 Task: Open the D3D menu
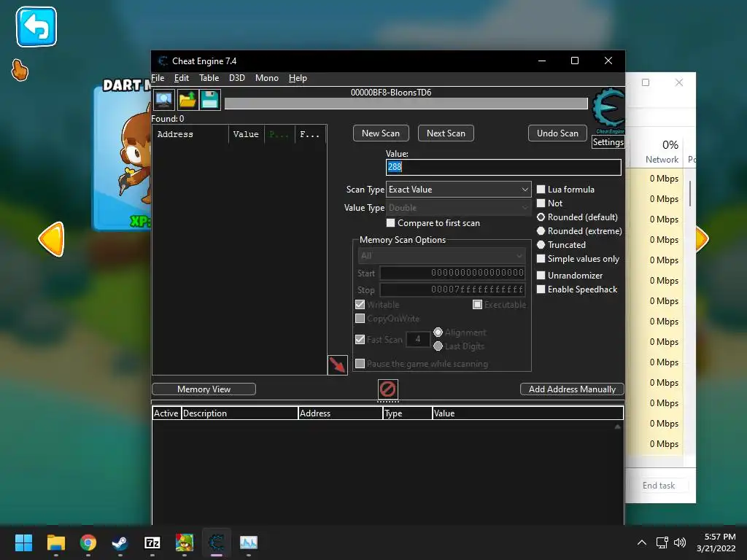pos(237,78)
